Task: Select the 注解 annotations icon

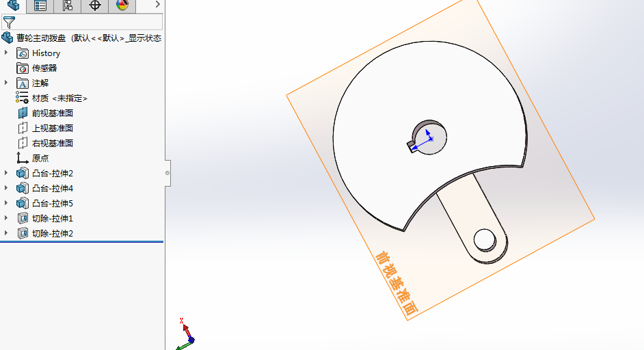Action: pos(23,83)
